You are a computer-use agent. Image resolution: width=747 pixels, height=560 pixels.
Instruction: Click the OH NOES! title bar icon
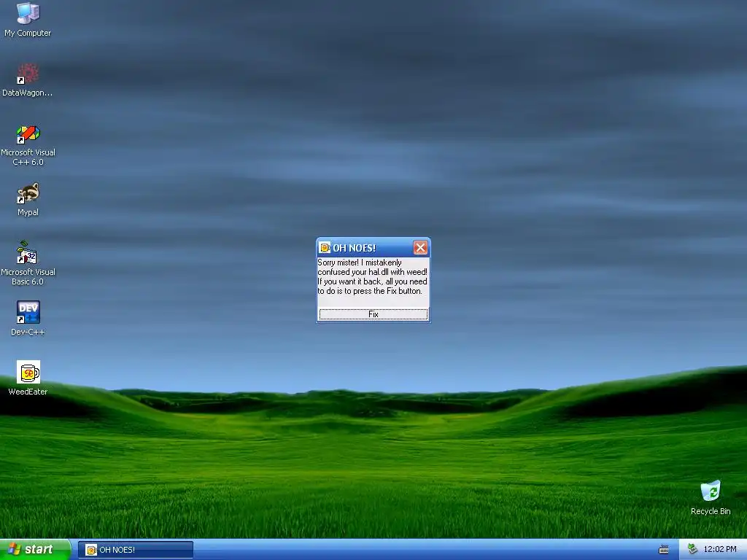325,248
